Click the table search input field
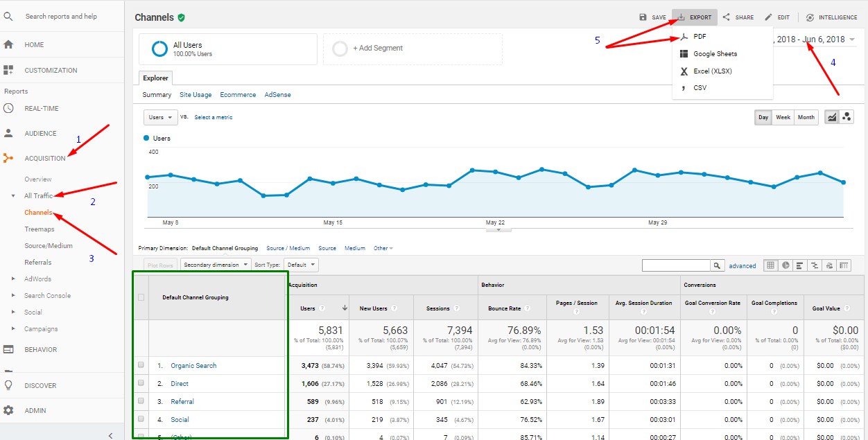 [676, 265]
